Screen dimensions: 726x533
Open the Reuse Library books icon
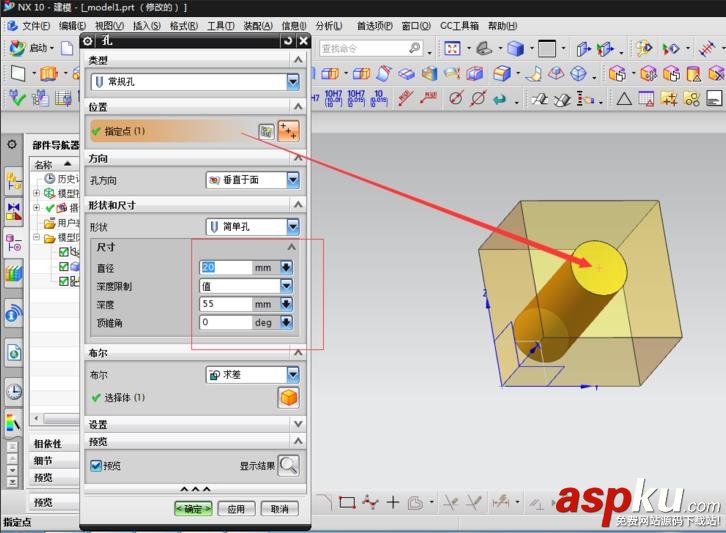pyautogui.click(x=13, y=273)
